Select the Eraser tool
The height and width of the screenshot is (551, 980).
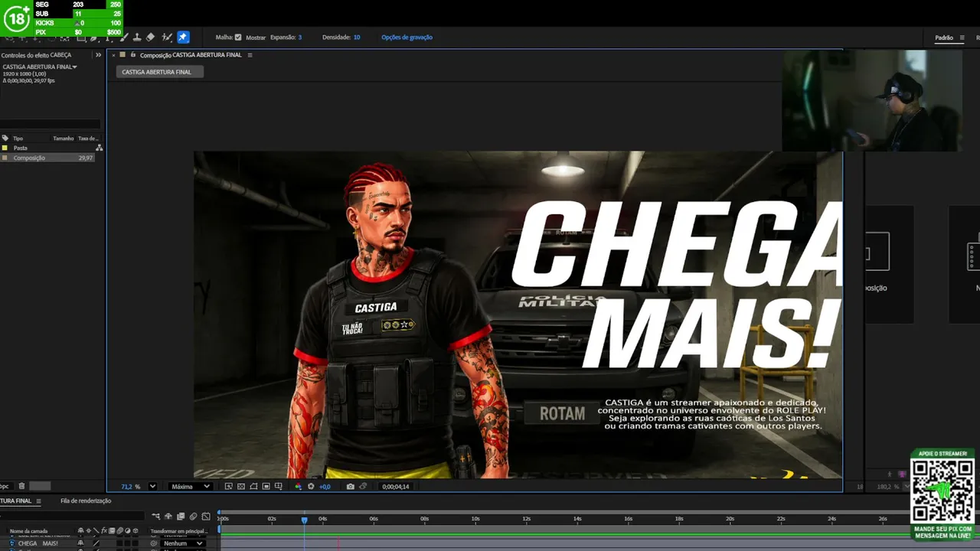pyautogui.click(x=150, y=37)
